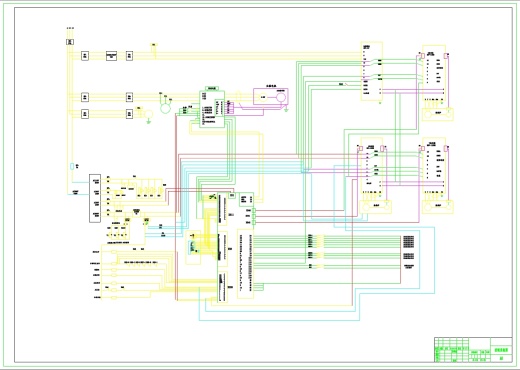The height and width of the screenshot is (370, 520).
Task: Select the three stacked green terminals above the strip
Action: coord(254,216)
